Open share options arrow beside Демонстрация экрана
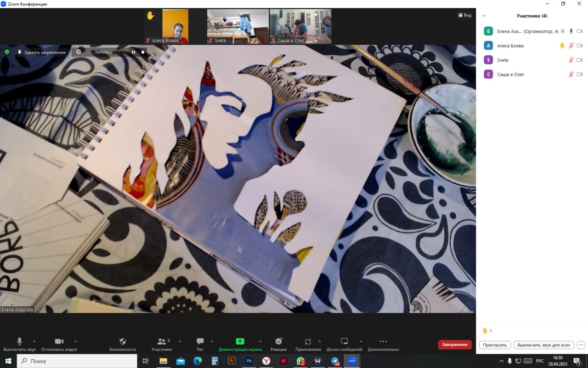 260,341
